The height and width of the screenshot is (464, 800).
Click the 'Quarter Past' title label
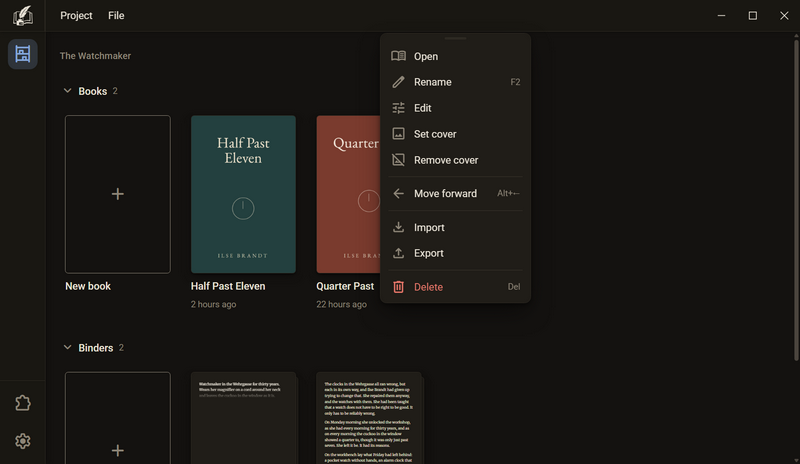pos(345,286)
